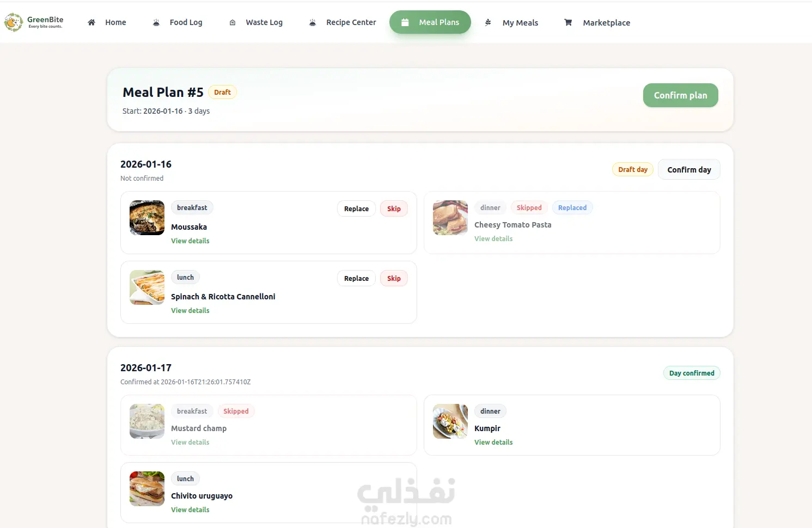Go to Recipe Center
Image resolution: width=812 pixels, height=528 pixels.
[343, 22]
